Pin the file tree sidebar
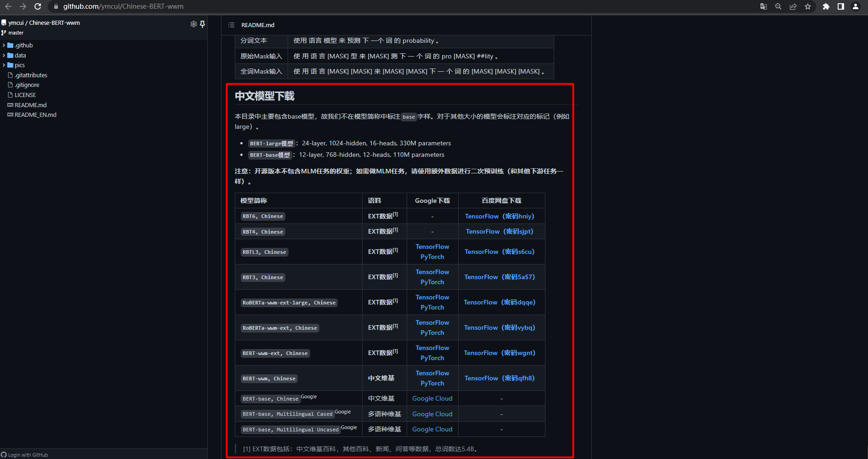Screen dimensions: 868x459 (202, 24)
